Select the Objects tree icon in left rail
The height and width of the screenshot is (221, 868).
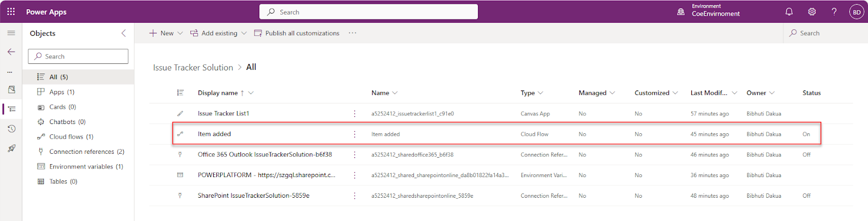pyautogui.click(x=12, y=109)
